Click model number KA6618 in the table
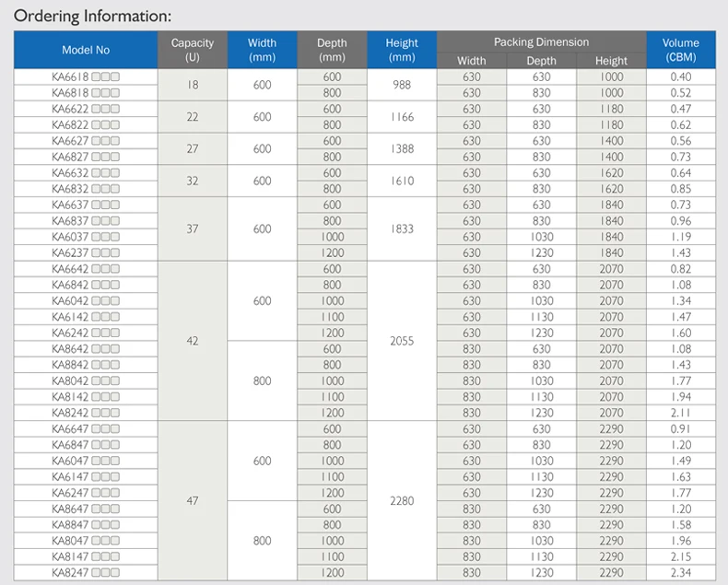728x585 pixels. (70, 77)
